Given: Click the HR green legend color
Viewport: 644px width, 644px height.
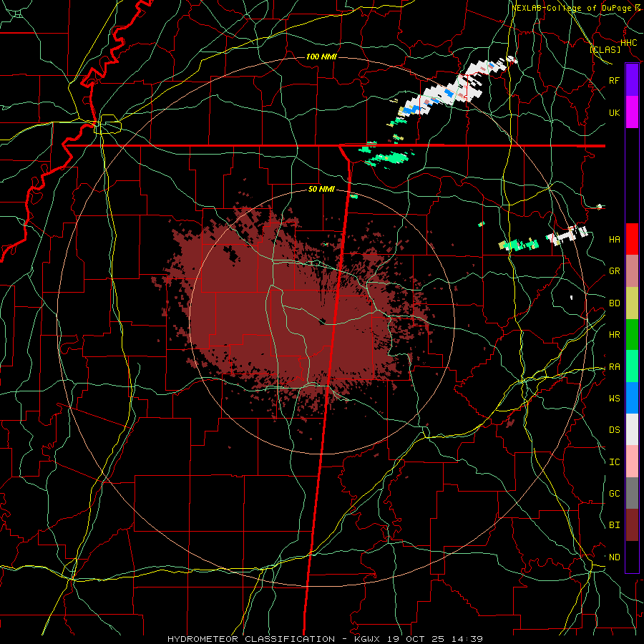Looking at the screenshot, I should click(x=632, y=335).
